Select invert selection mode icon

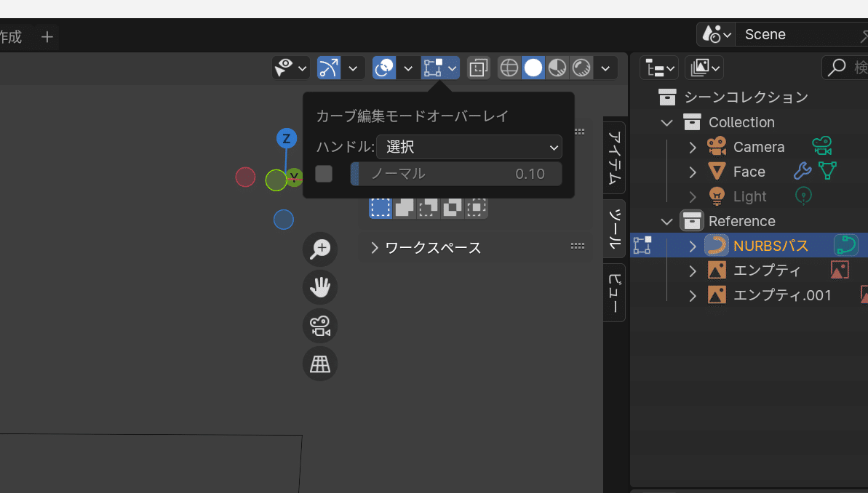[453, 207]
